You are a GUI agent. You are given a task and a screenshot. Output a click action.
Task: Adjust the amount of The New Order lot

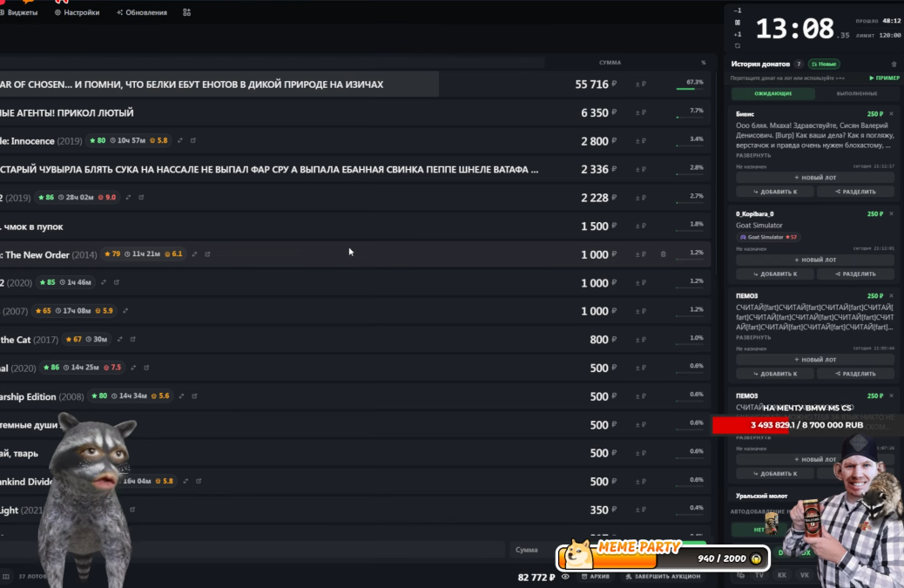[x=640, y=254]
